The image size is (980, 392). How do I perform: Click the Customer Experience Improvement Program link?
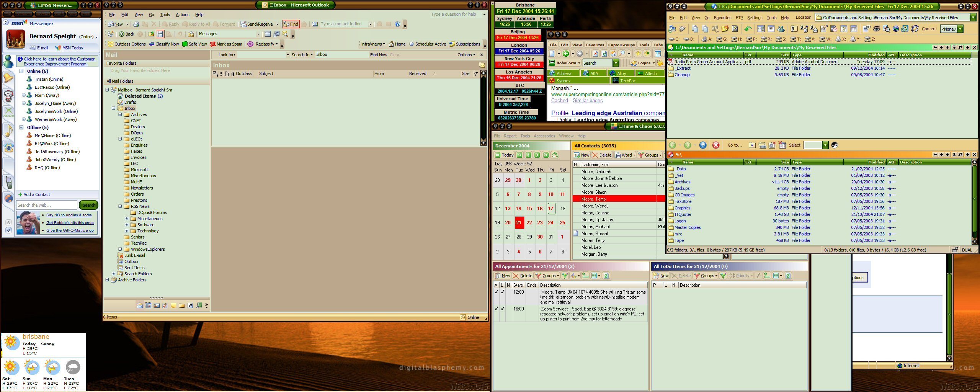pos(59,61)
